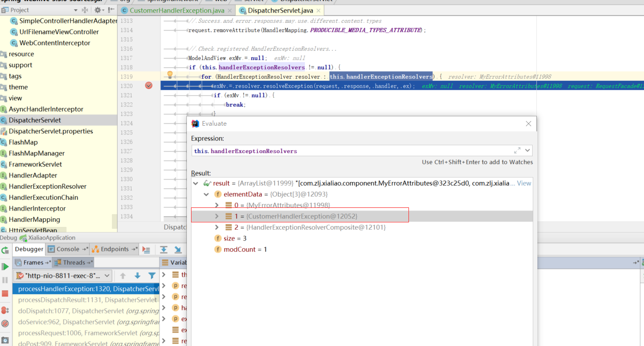Collapse the elementData node
This screenshot has height=346, width=644.
click(207, 194)
